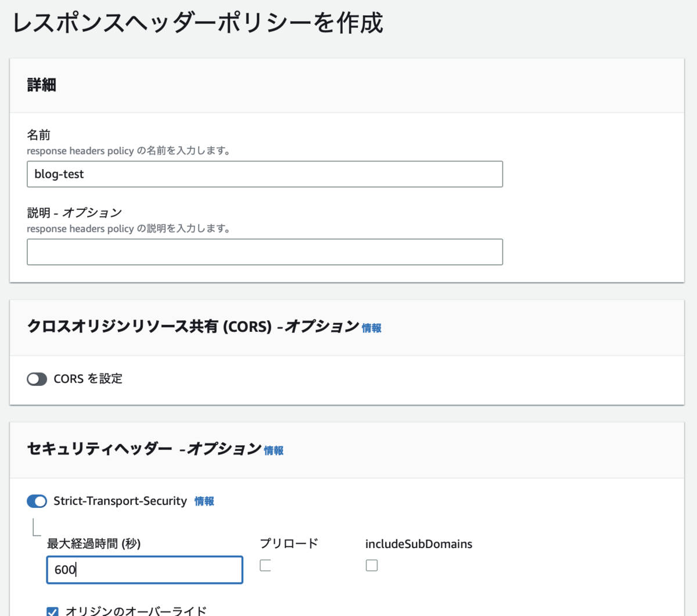Select the 最大経過時間 field showing 600

click(x=145, y=570)
